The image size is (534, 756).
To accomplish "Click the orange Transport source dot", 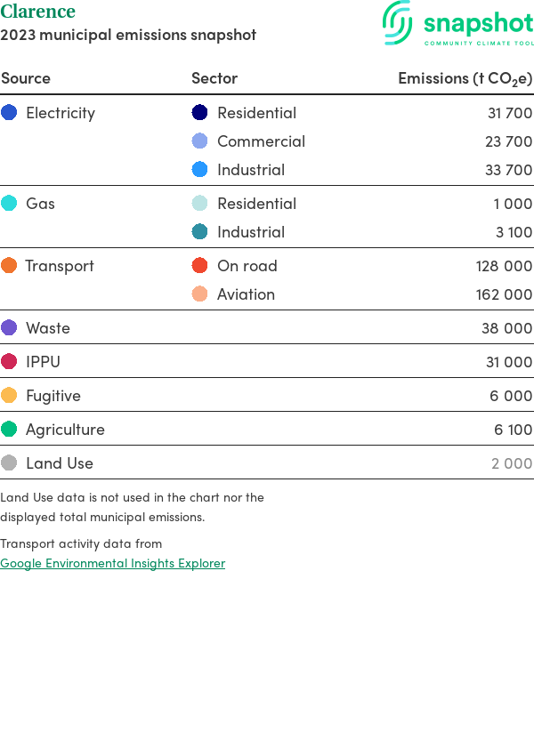I will coord(9,265).
